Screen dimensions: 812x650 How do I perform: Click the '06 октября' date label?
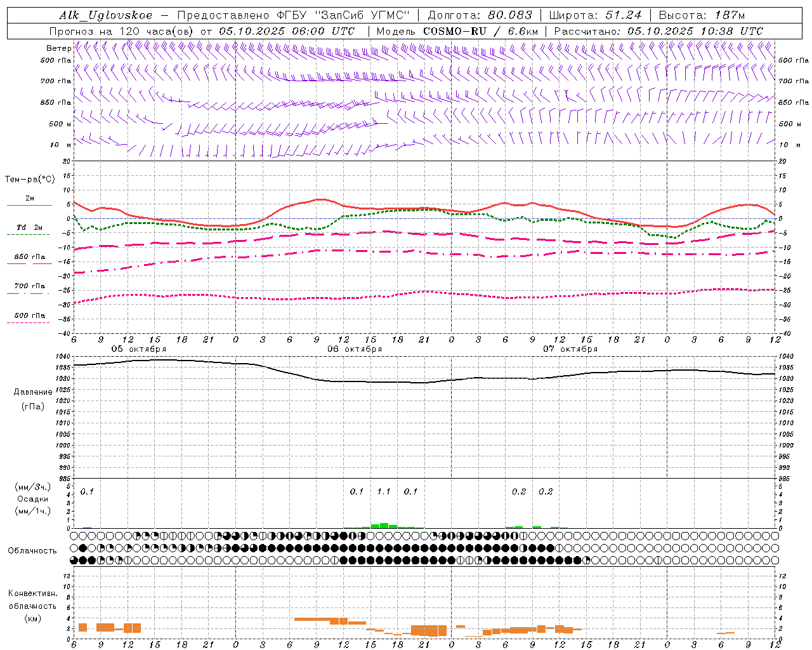click(355, 349)
